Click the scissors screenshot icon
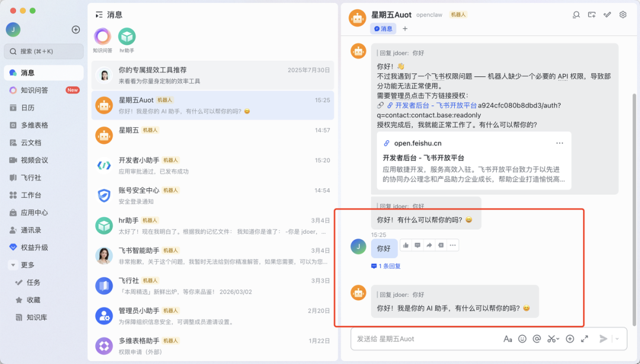640x364 pixels. click(551, 339)
